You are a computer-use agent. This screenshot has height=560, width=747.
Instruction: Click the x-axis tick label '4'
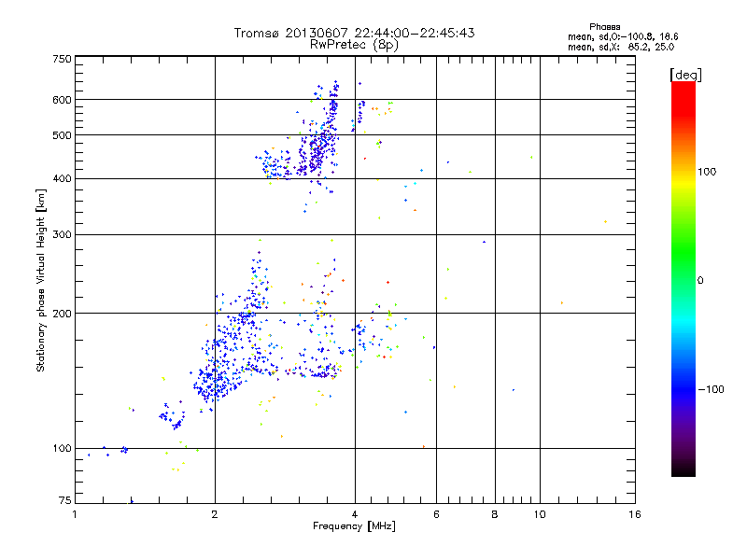(x=355, y=514)
